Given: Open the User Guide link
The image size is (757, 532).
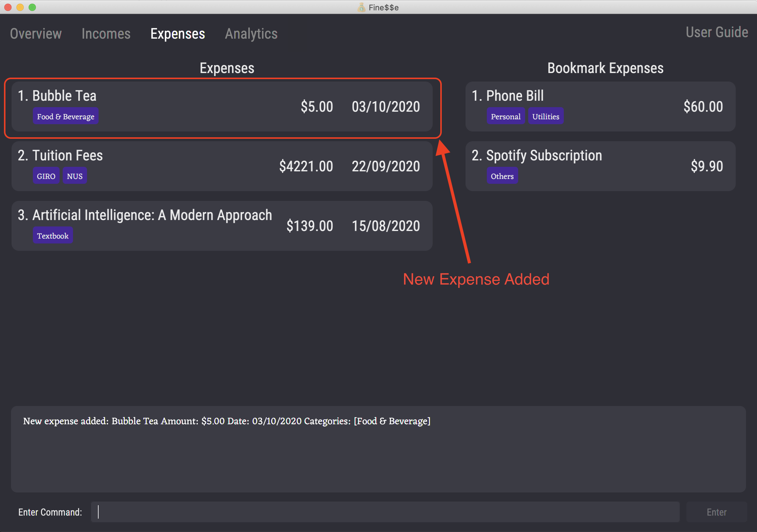Looking at the screenshot, I should coord(717,32).
